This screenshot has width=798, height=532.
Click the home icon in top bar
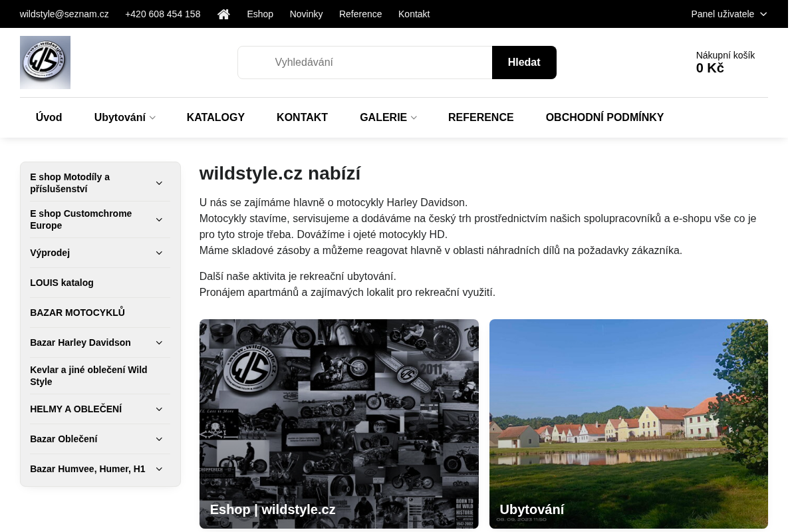(223, 14)
